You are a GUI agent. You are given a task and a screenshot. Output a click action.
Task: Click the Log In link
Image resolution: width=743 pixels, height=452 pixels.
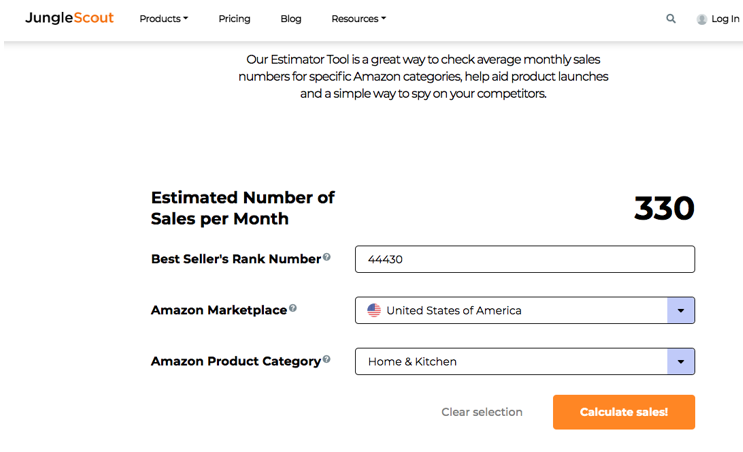click(x=725, y=19)
